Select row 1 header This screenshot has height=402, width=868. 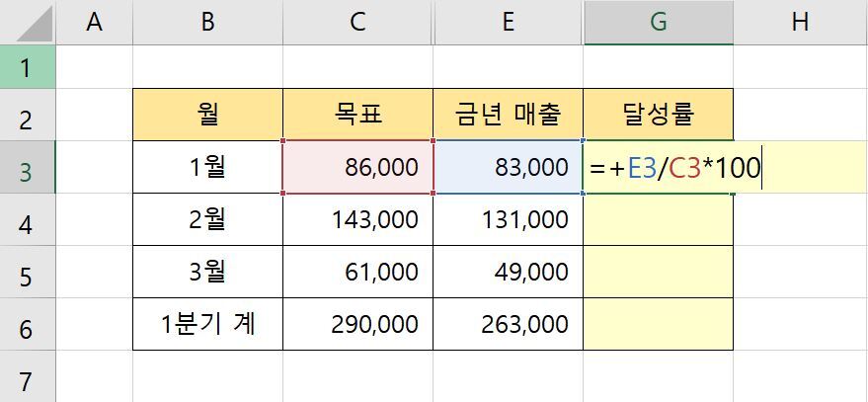pos(28,66)
